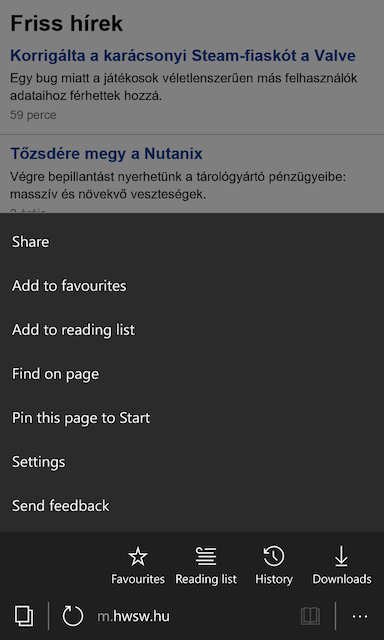Select Send feedback
Viewport: 384px width, 640px height.
pyautogui.click(x=192, y=506)
